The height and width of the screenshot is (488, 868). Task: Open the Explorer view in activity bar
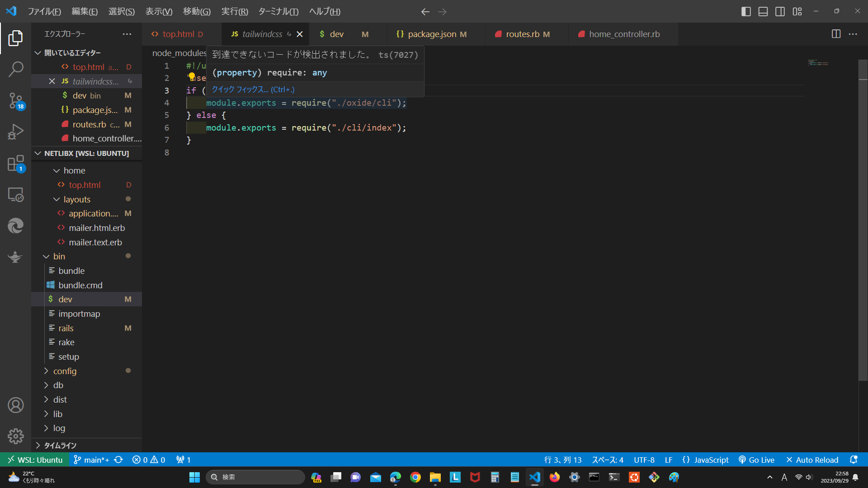(15, 38)
